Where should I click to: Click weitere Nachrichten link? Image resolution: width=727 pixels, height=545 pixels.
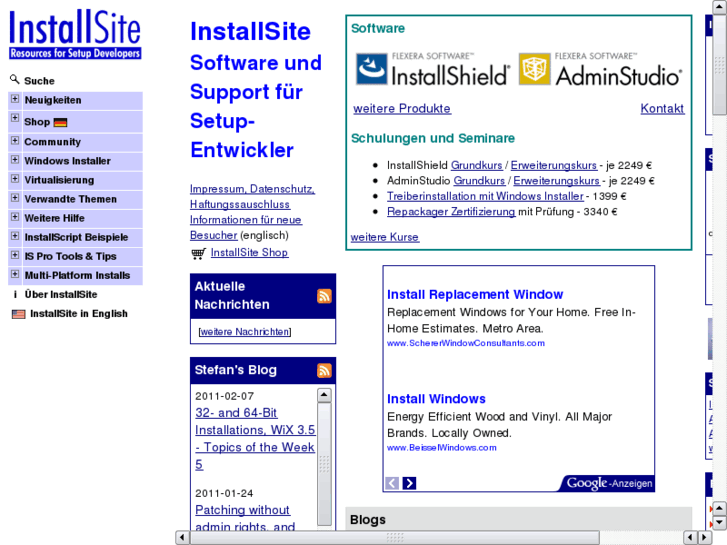pyautogui.click(x=245, y=332)
